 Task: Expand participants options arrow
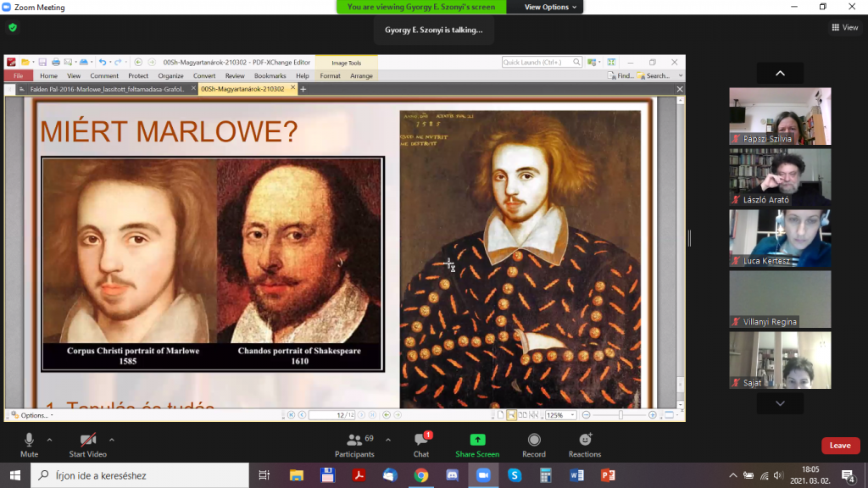388,440
